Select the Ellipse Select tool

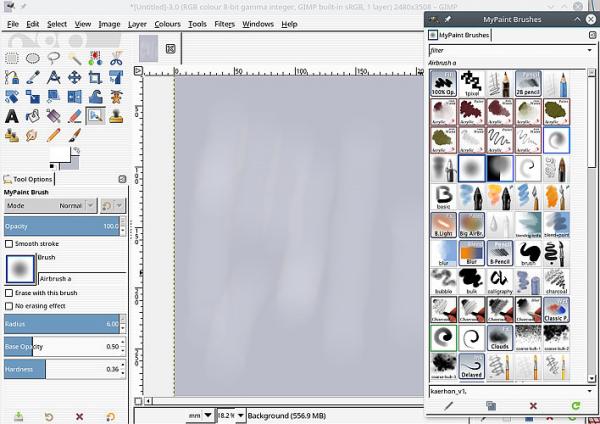coord(33,58)
